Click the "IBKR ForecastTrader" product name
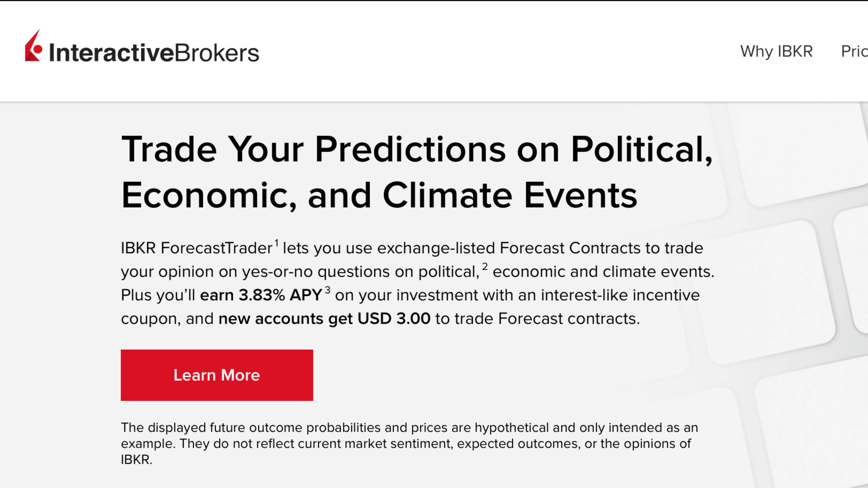 click(x=197, y=248)
